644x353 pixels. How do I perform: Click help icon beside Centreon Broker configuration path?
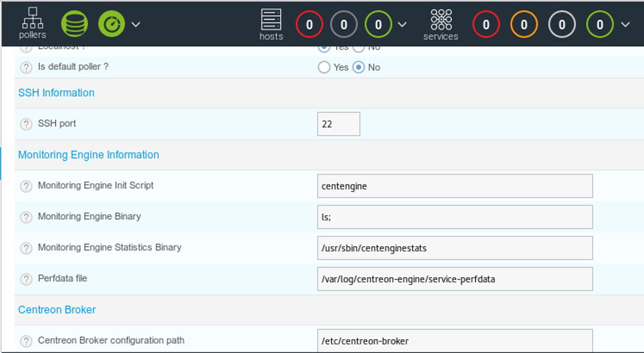click(x=26, y=341)
